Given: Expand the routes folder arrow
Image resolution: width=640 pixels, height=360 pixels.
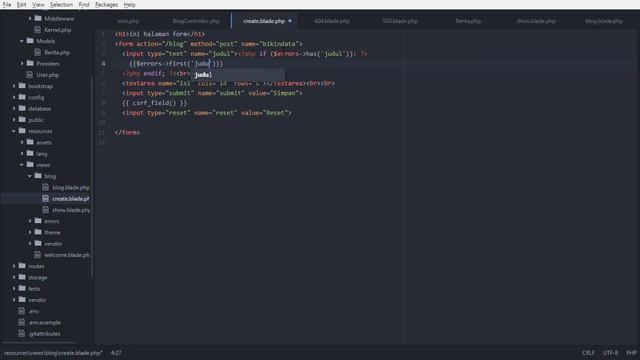Looking at the screenshot, I should [x=14, y=266].
